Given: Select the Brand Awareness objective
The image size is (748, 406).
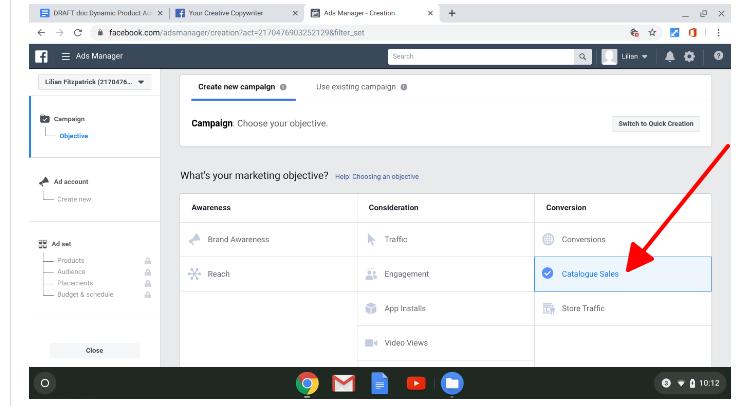Looking at the screenshot, I should (269, 239).
